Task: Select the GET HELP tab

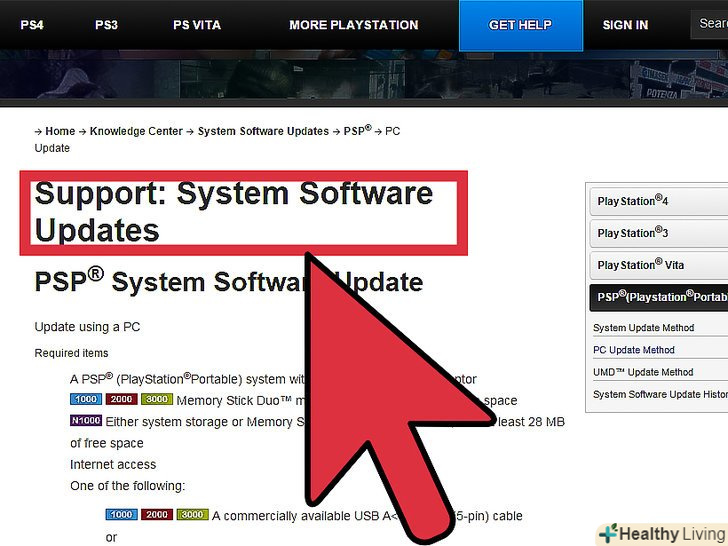Action: click(x=520, y=26)
